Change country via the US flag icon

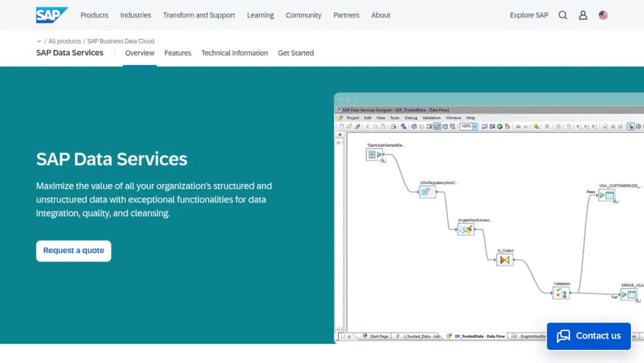click(x=603, y=15)
